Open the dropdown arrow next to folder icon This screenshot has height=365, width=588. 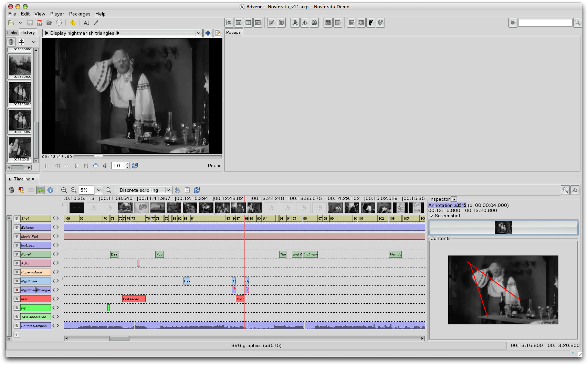click(x=20, y=23)
